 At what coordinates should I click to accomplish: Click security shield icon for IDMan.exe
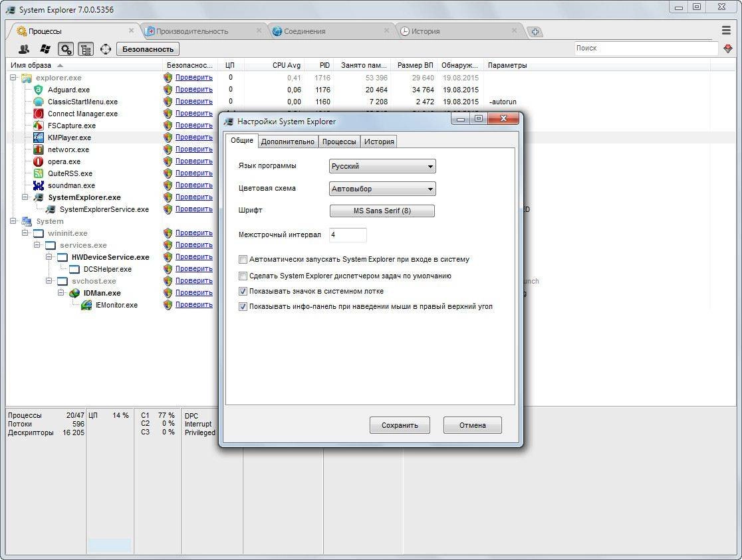[168, 293]
